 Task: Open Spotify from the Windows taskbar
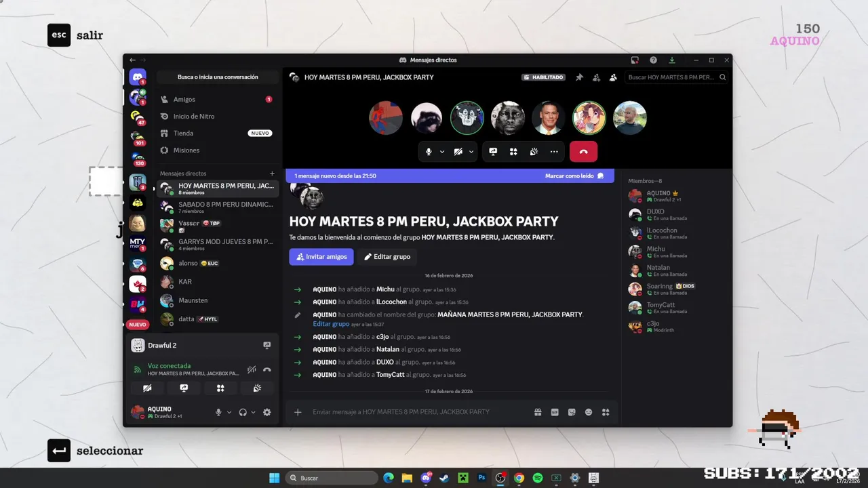(x=538, y=478)
